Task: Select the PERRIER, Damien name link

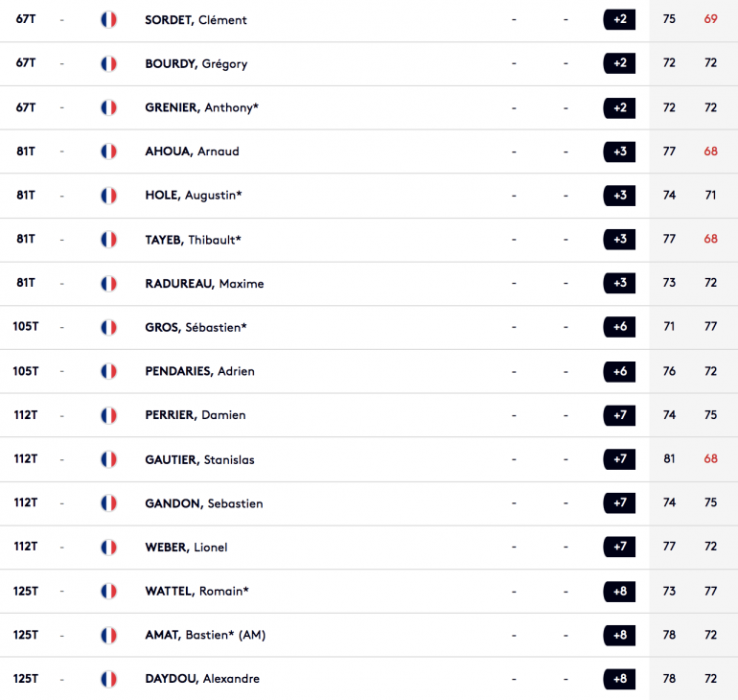Action: click(x=196, y=415)
